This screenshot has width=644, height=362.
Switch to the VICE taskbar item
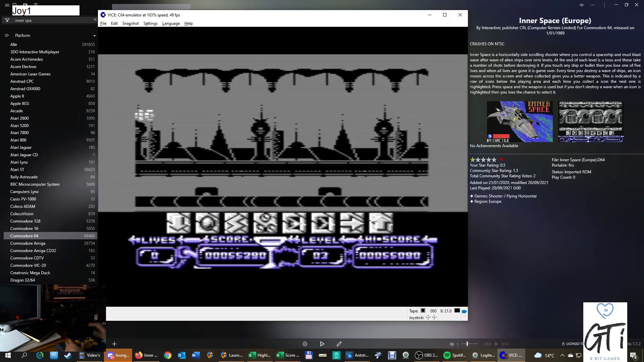[511, 355]
